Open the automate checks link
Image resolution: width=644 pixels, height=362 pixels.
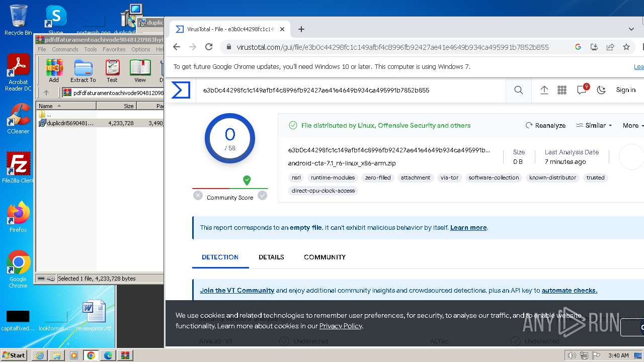(x=570, y=291)
